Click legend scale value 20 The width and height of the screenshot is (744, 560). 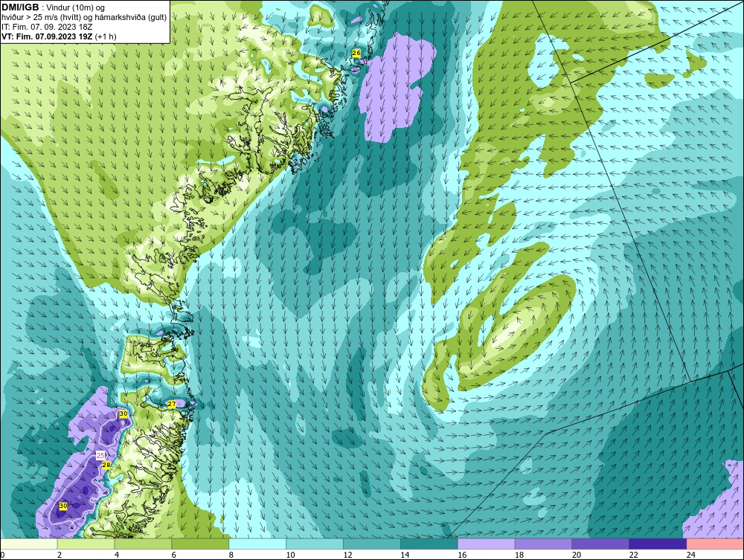(576, 555)
